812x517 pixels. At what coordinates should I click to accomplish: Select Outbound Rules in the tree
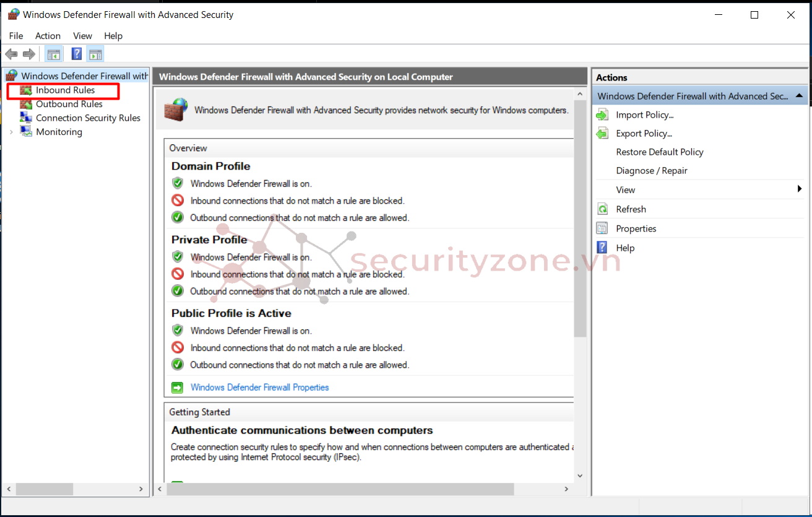[x=69, y=104]
